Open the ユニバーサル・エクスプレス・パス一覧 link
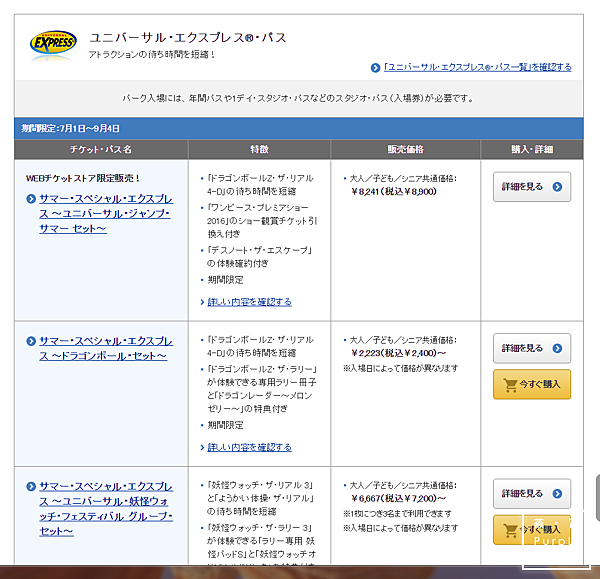This screenshot has width=600, height=579. 478,67
